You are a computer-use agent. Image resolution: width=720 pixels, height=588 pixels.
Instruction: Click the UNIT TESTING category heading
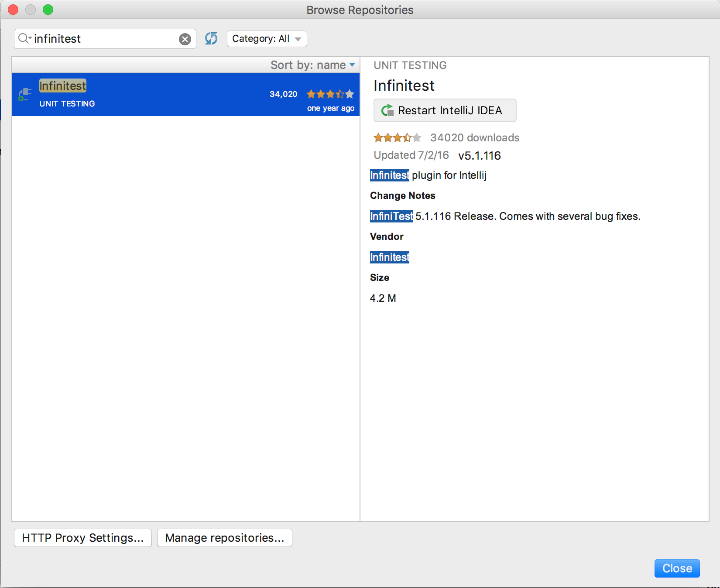point(410,65)
